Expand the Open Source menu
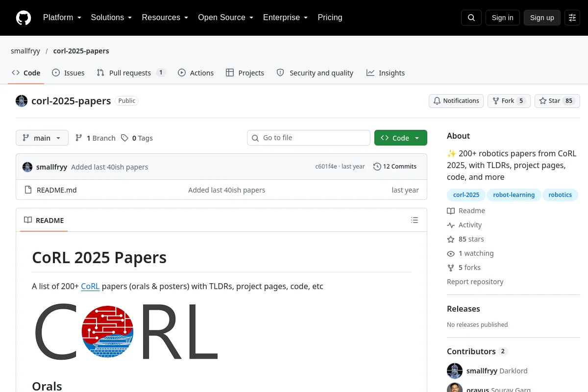The width and height of the screenshot is (588, 392). [x=225, y=18]
